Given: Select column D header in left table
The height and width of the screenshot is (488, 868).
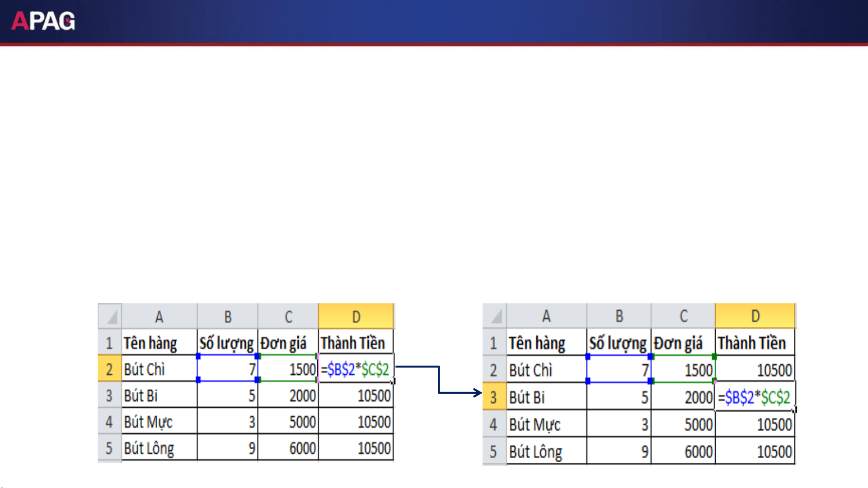Looking at the screenshot, I should pos(356,316).
